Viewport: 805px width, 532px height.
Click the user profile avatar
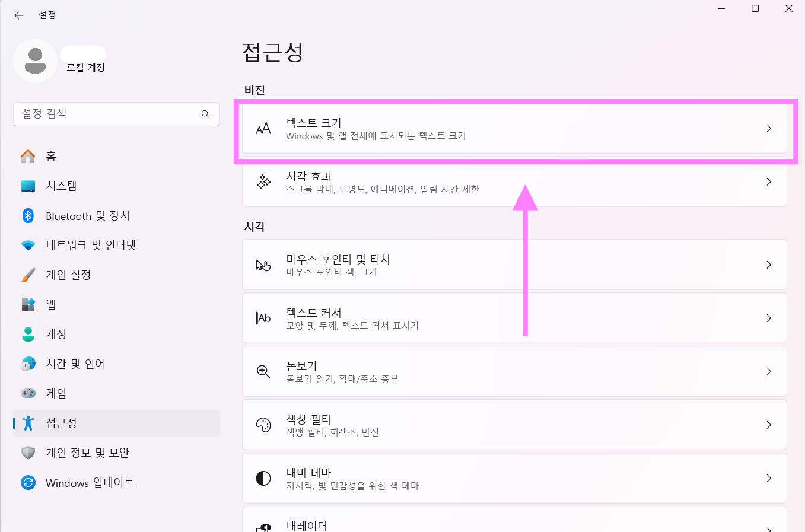[35, 60]
